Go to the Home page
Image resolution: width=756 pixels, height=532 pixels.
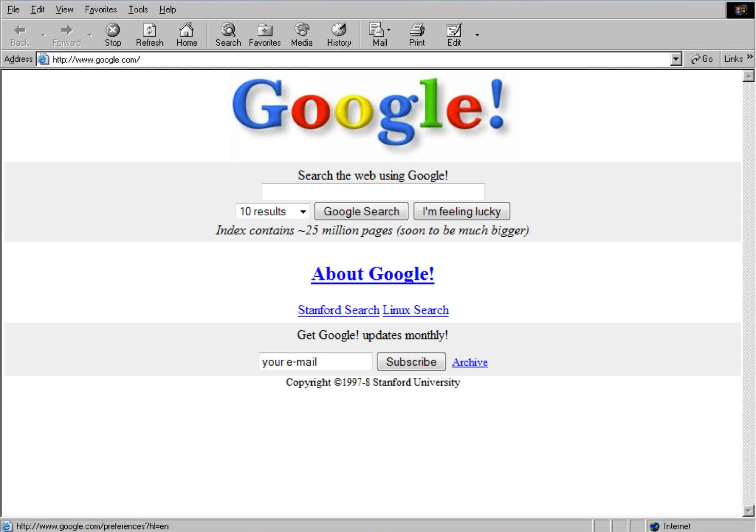coord(187,35)
